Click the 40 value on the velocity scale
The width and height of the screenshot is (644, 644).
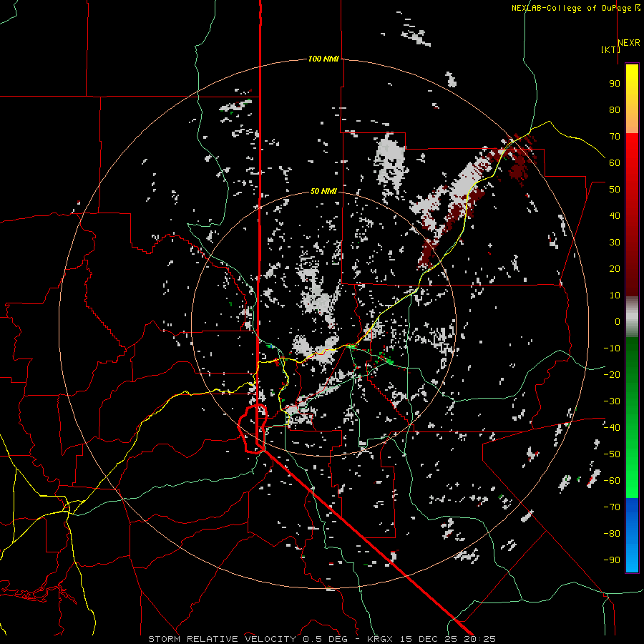pyautogui.click(x=615, y=215)
